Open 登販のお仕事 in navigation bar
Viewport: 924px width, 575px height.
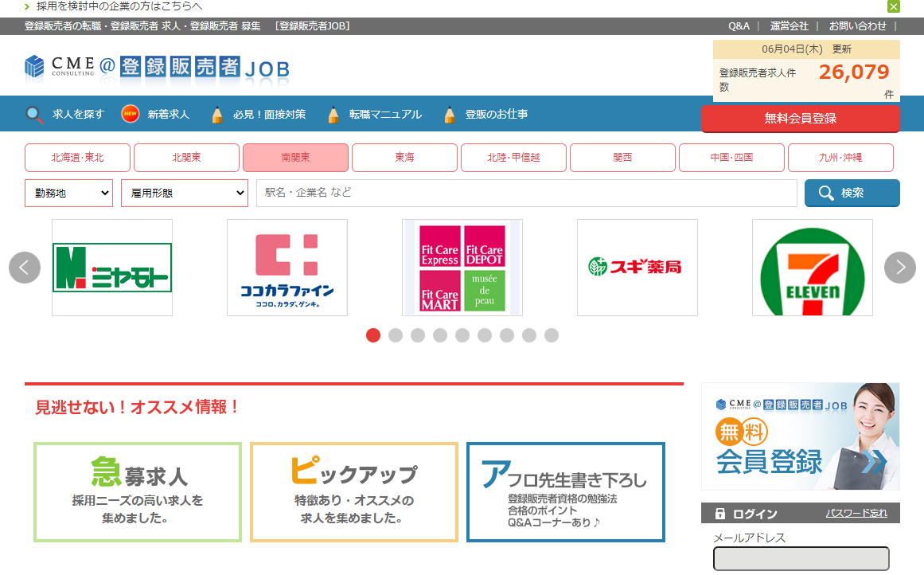496,115
